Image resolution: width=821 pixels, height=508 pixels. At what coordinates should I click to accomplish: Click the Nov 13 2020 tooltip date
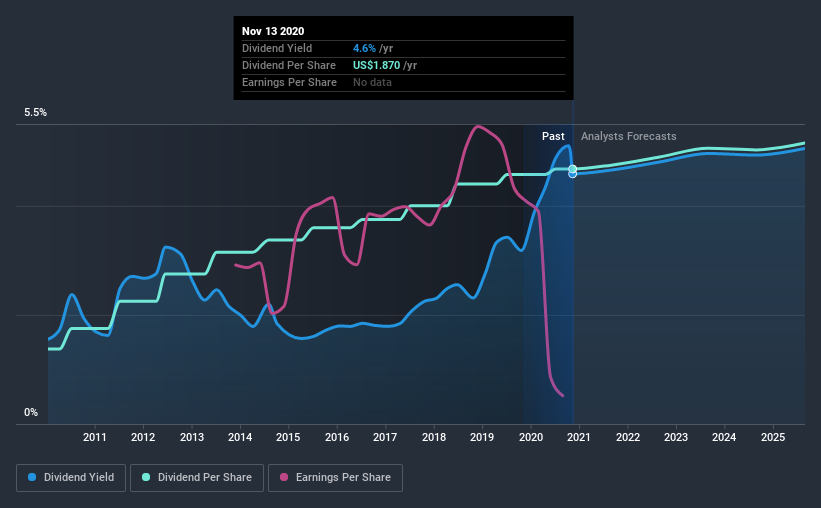(273, 31)
